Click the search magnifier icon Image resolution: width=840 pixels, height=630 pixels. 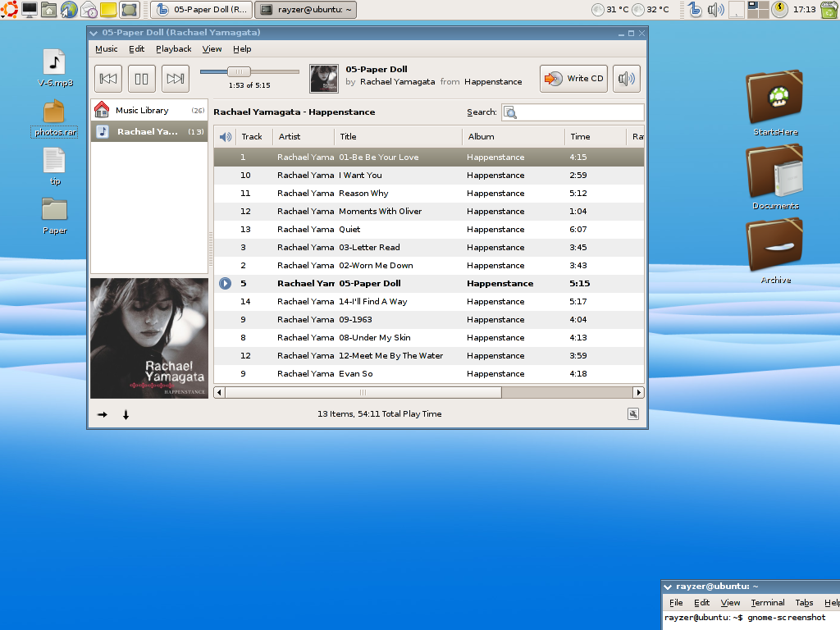(x=510, y=112)
